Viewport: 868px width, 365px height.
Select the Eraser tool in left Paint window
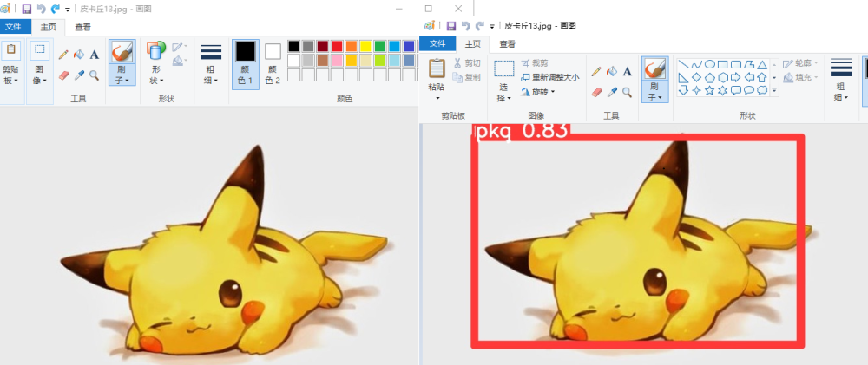pyautogui.click(x=63, y=75)
